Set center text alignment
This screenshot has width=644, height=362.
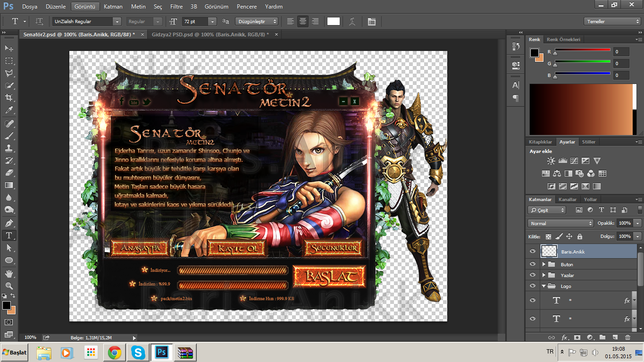(x=303, y=21)
